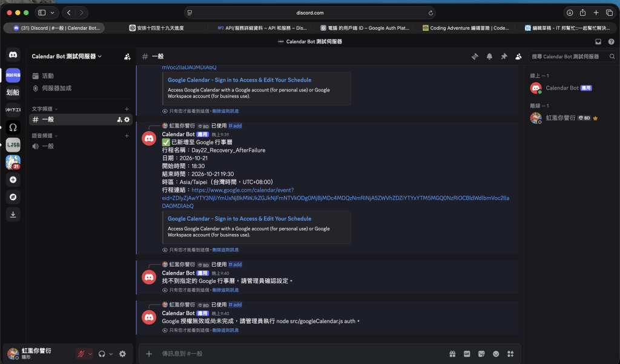Viewport: 620px width, 364px height.
Task: Edit channel gear icon for 一般
Action: click(x=127, y=120)
